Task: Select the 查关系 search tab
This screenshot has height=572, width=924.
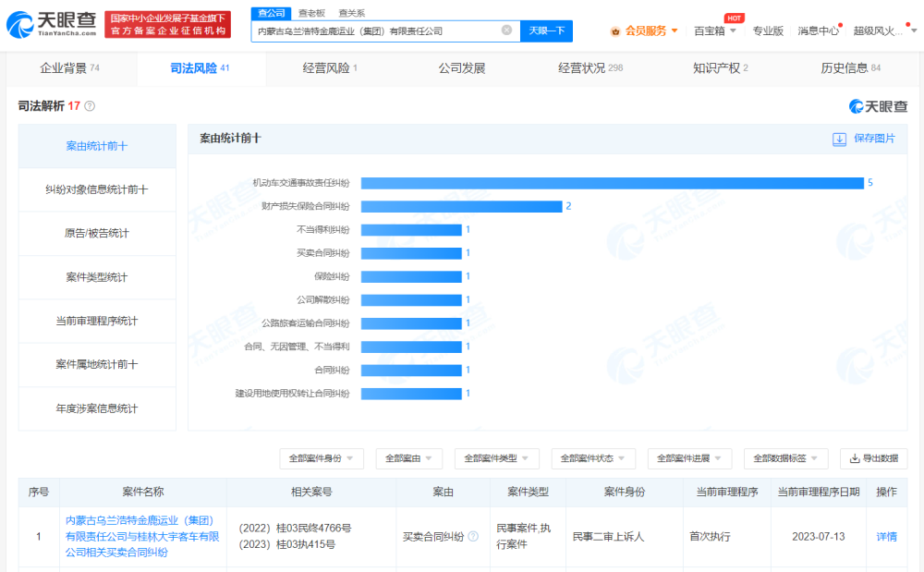Action: click(351, 13)
